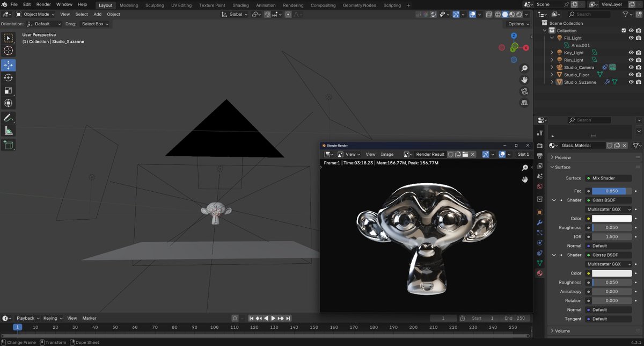Open the Tool properties tab

click(540, 132)
